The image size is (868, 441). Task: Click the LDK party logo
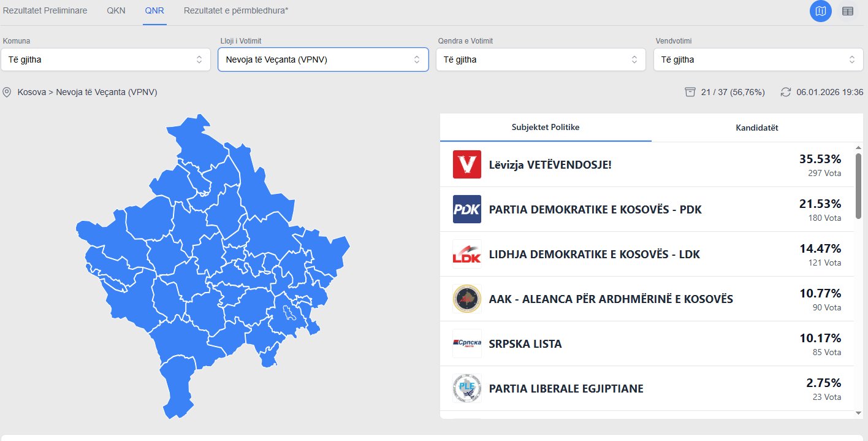[x=467, y=254]
